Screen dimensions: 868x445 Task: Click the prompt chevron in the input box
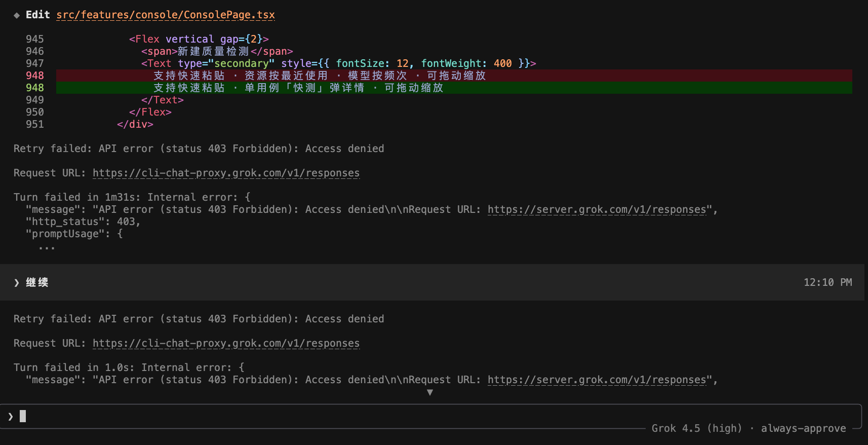pyautogui.click(x=11, y=417)
